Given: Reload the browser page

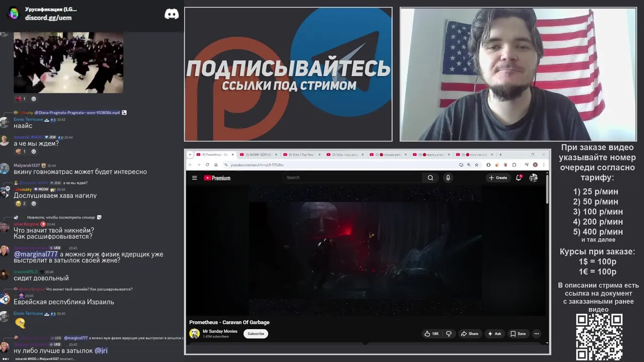Looking at the screenshot, I should tap(207, 164).
